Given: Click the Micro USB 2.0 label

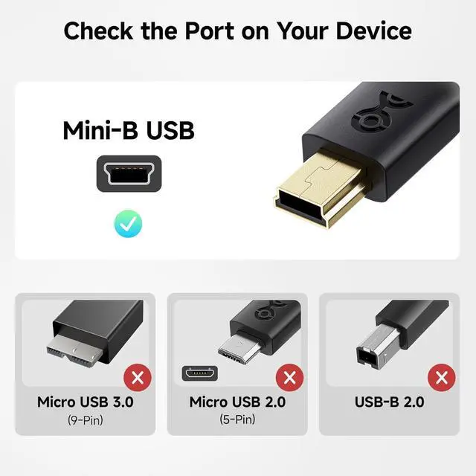Looking at the screenshot, I should [x=237, y=402].
